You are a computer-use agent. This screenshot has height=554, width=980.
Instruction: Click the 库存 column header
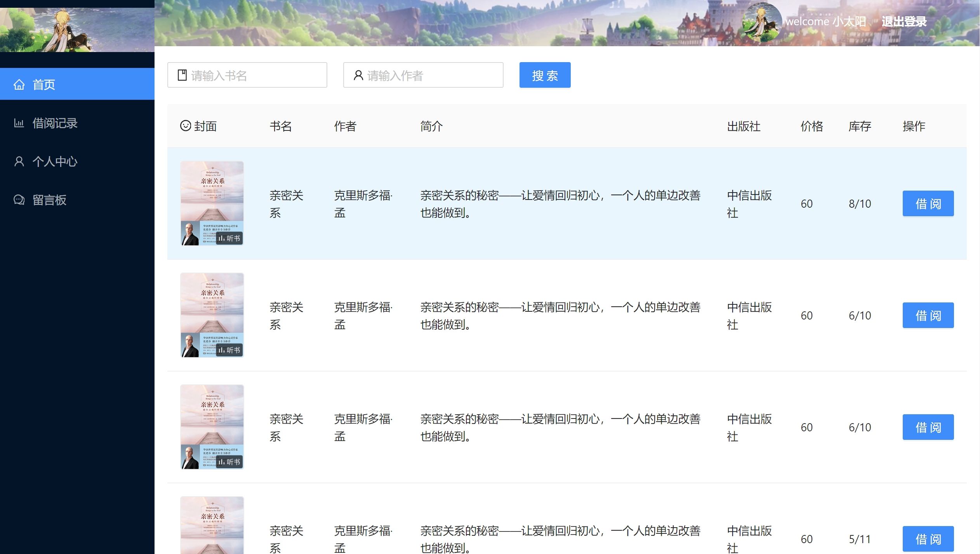860,126
